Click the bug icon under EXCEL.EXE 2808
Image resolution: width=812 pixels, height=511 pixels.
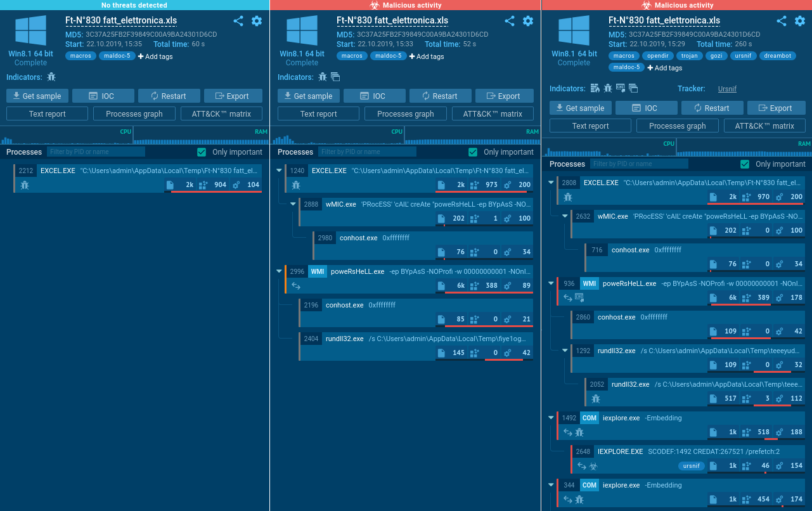coord(568,197)
